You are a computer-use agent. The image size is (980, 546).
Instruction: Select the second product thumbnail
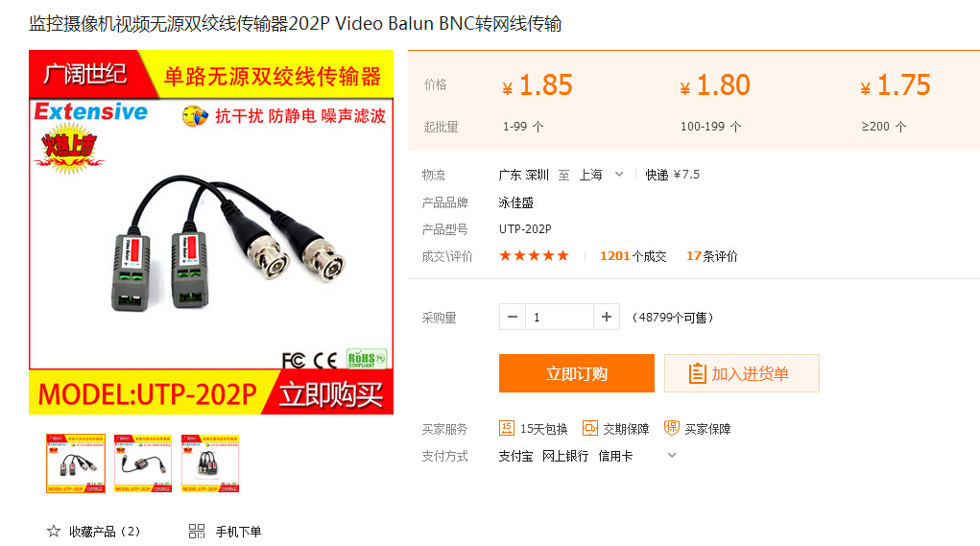(143, 463)
